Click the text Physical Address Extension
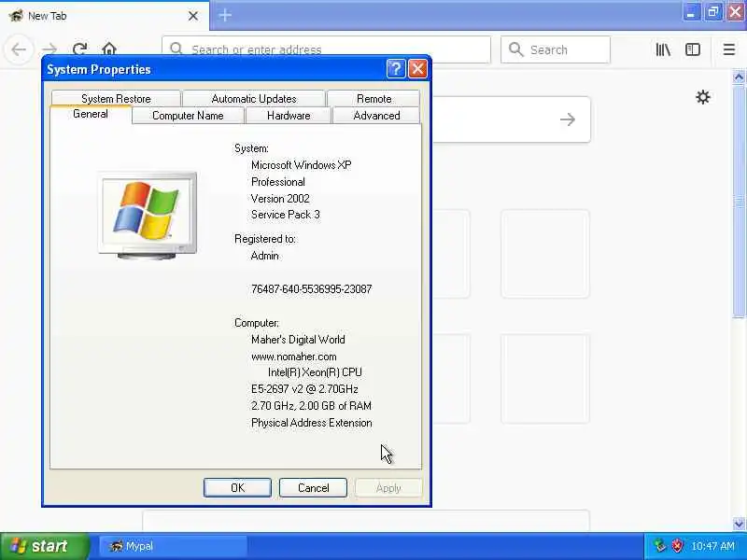747x560 pixels. [x=311, y=423]
